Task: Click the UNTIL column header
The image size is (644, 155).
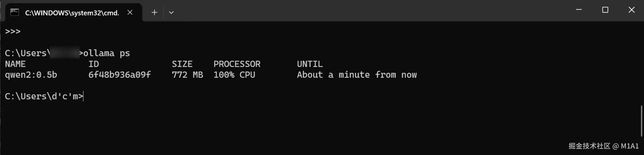Action: point(310,64)
